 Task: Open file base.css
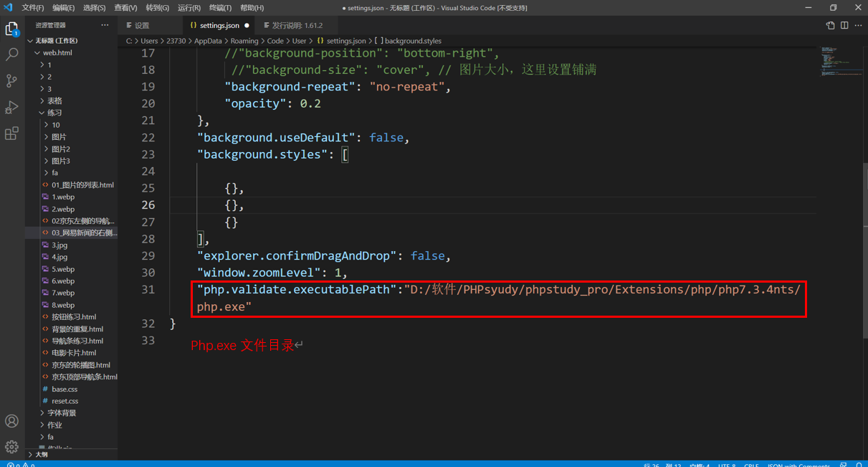click(71, 389)
